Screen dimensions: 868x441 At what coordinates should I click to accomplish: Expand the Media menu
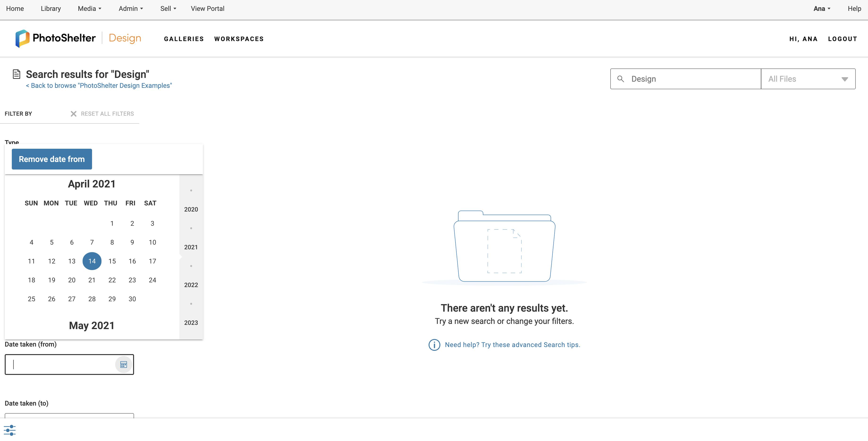point(89,9)
